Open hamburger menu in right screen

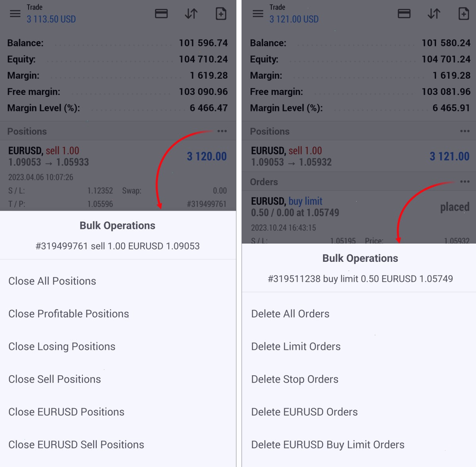coord(258,14)
